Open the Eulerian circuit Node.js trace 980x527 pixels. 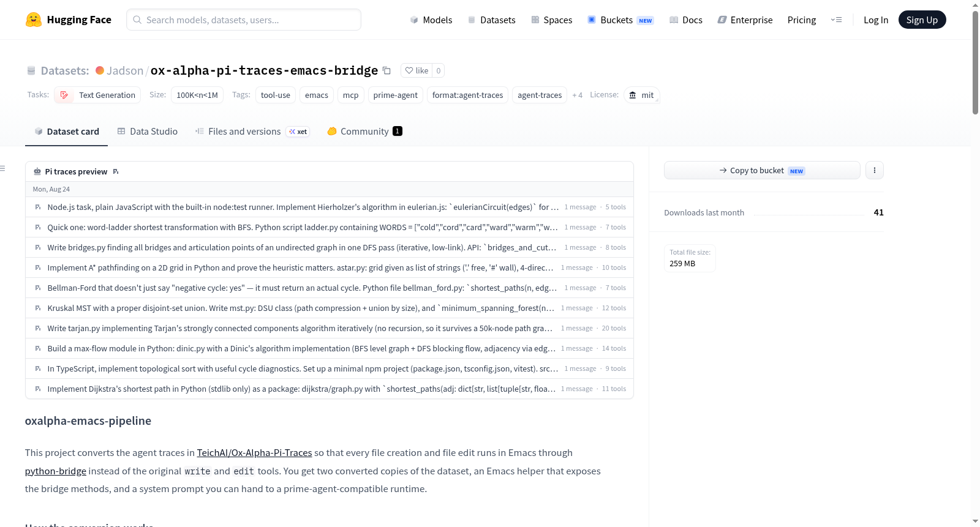click(330, 207)
